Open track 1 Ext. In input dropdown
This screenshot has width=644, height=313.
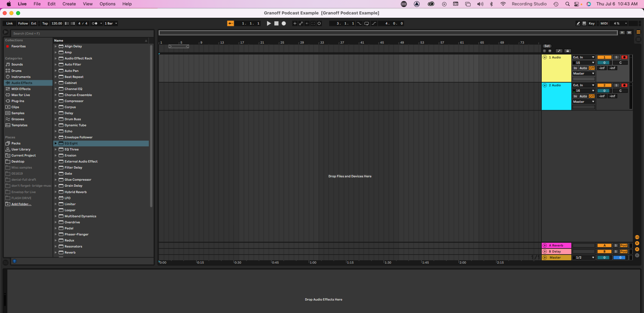[584, 57]
